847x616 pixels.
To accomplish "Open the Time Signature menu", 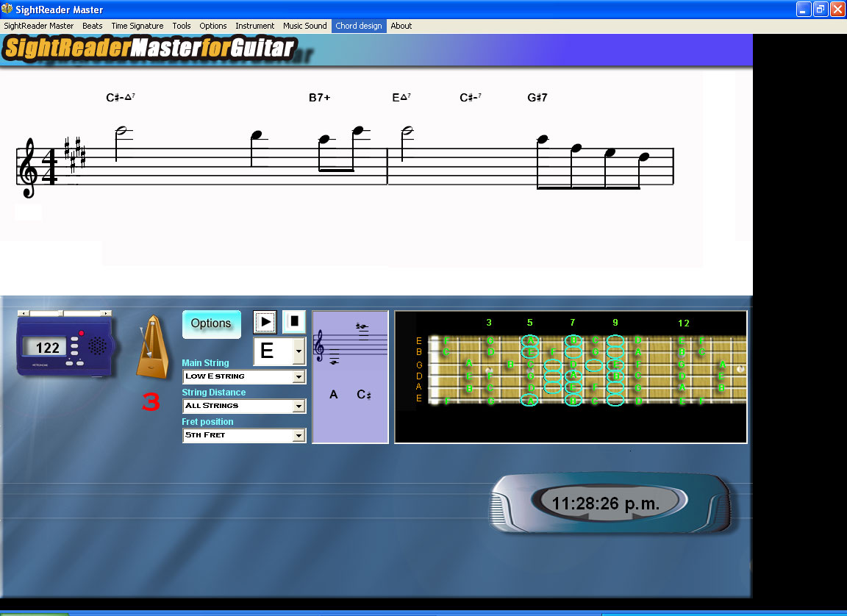I will point(137,26).
